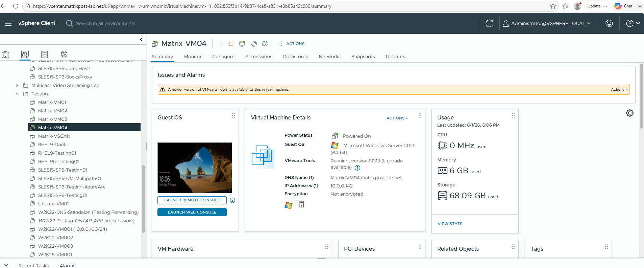This screenshot has width=644, height=268.
Task: Click the Virtual Machine Details card drag handle
Action: click(420, 115)
